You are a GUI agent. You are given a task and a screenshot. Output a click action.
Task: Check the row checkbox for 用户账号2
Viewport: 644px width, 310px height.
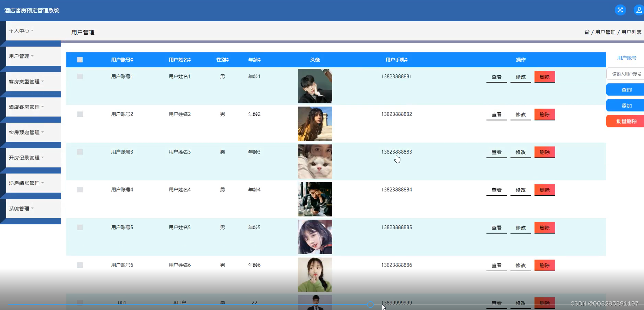click(x=80, y=114)
